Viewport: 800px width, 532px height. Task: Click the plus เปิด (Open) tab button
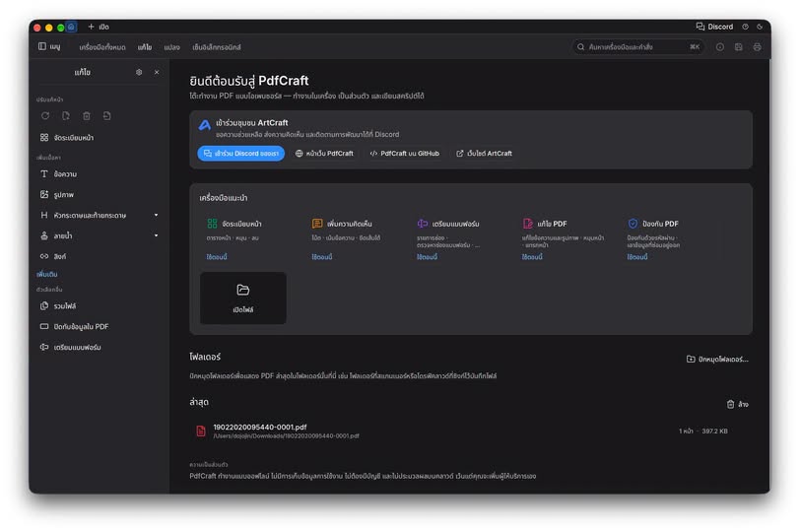(x=99, y=27)
